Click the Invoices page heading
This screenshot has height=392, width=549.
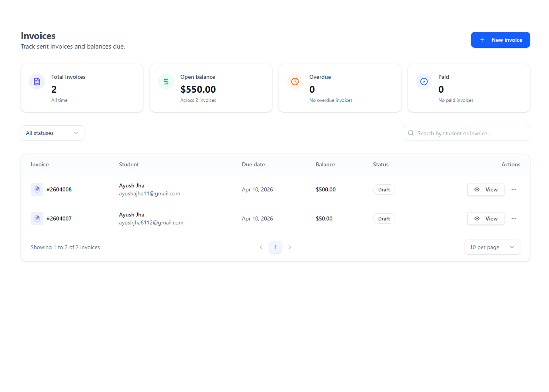(x=38, y=36)
